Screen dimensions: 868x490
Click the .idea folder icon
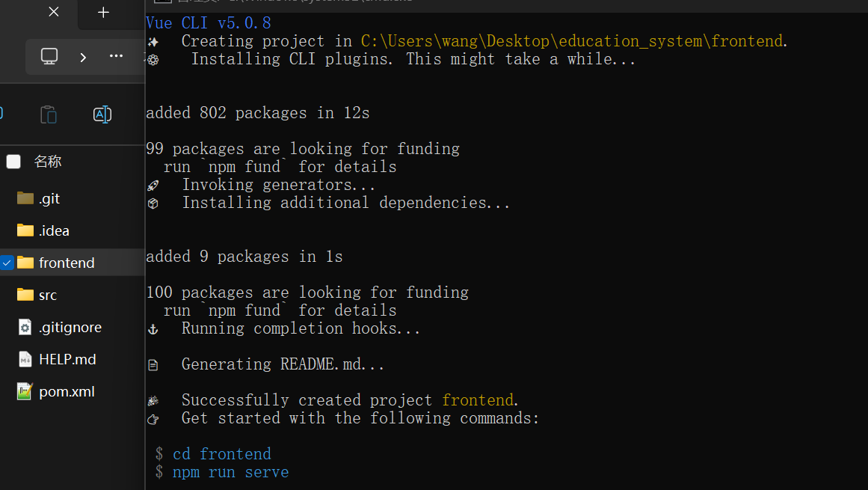point(25,230)
